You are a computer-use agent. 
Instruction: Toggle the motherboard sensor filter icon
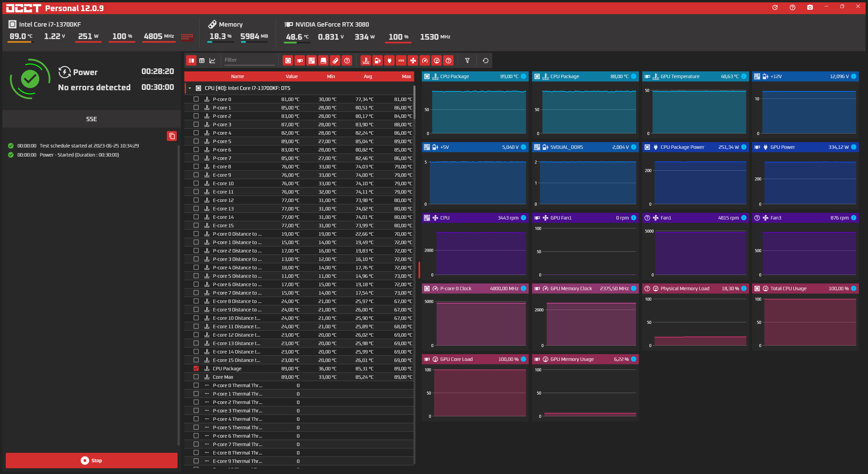[311, 61]
